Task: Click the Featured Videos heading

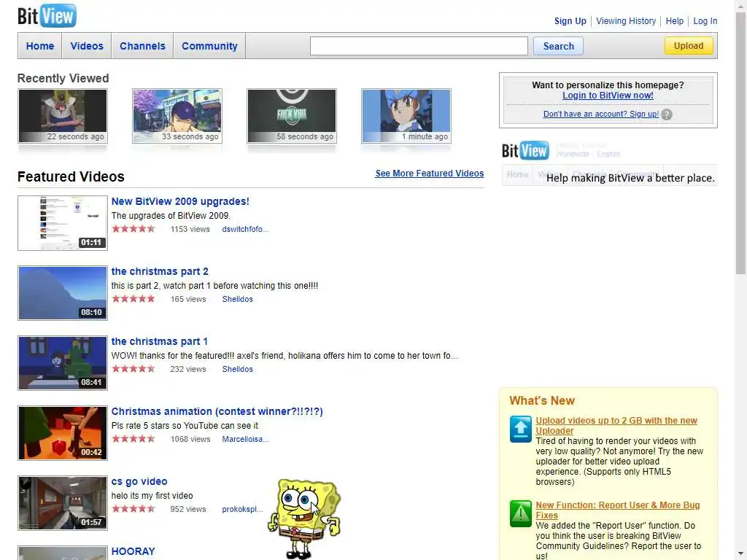Action: pos(71,176)
